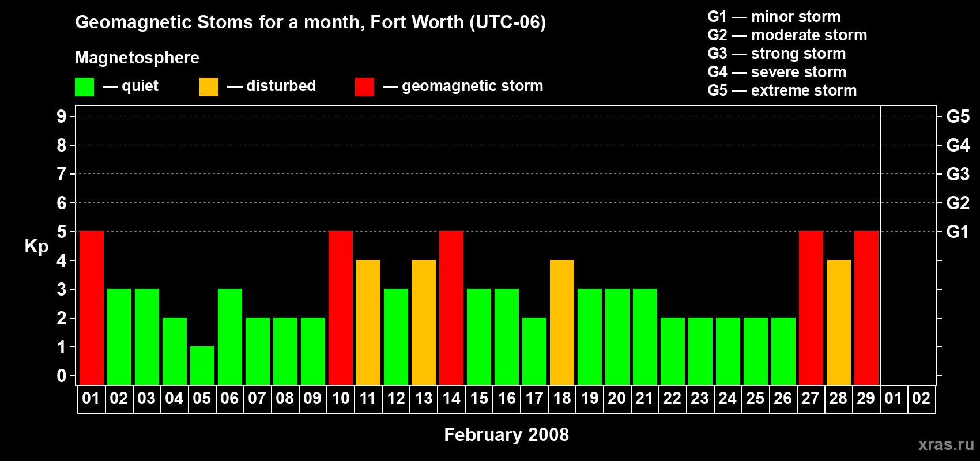Click the green quiet legend swatch

pyautogui.click(x=84, y=87)
